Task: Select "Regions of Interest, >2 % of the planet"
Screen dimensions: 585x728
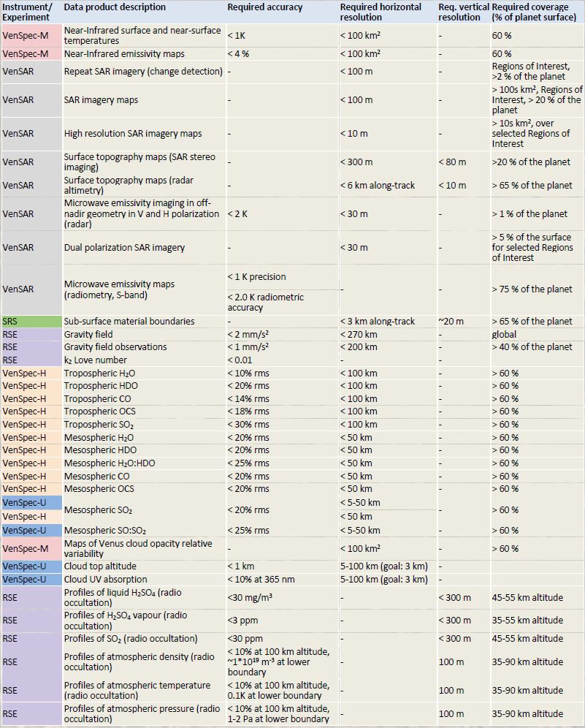Action: pyautogui.click(x=531, y=72)
